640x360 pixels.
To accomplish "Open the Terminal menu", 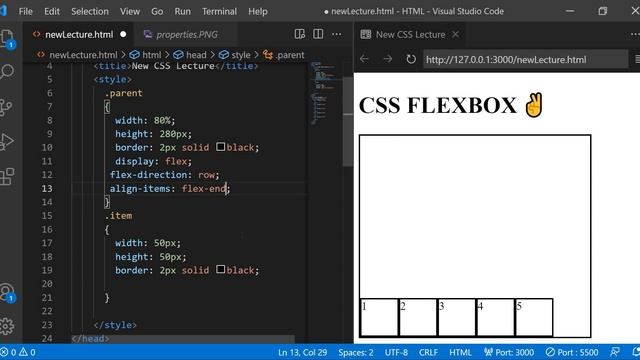I will click(x=219, y=11).
